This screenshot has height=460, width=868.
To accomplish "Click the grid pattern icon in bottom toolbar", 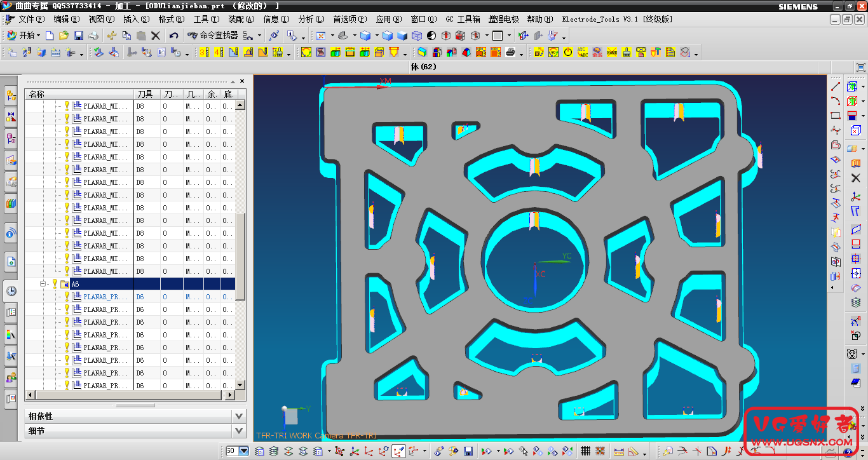I will pos(585,451).
